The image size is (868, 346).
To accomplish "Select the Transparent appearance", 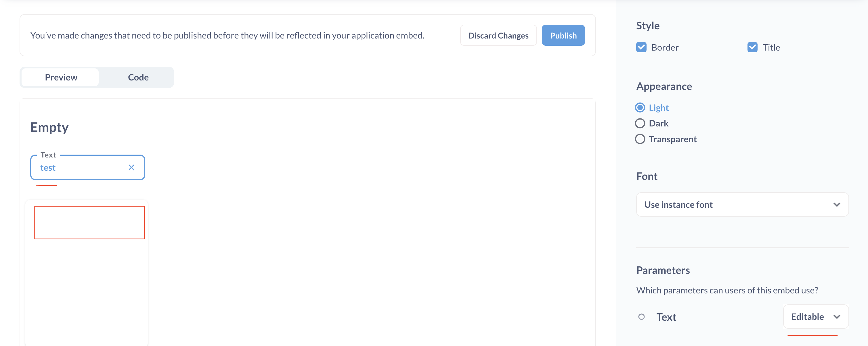I will tap(640, 139).
